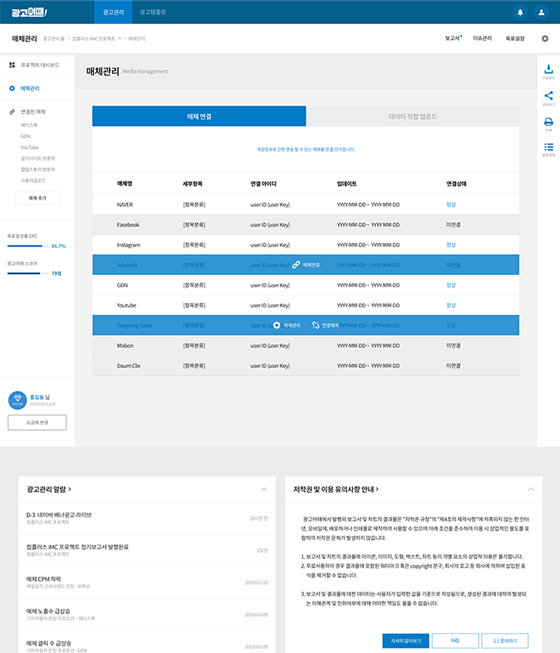Click the link icon in the Adwords row
The height and width of the screenshot is (653, 560).
point(296,265)
